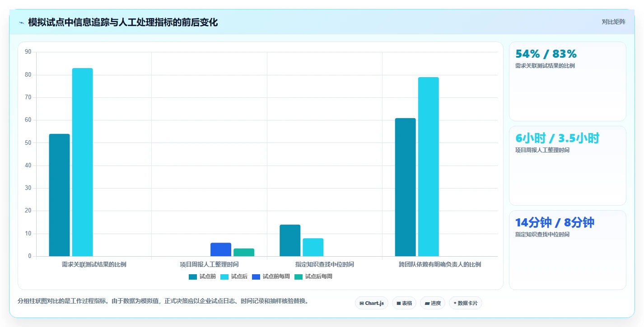The image size is (644, 327).
Task: Click the footer note starting with 分组柱状图对比的是
Action: [x=164, y=301]
